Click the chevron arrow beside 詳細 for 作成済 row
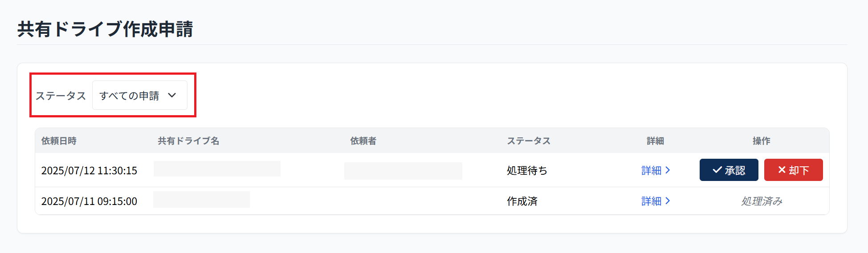 [668, 201]
